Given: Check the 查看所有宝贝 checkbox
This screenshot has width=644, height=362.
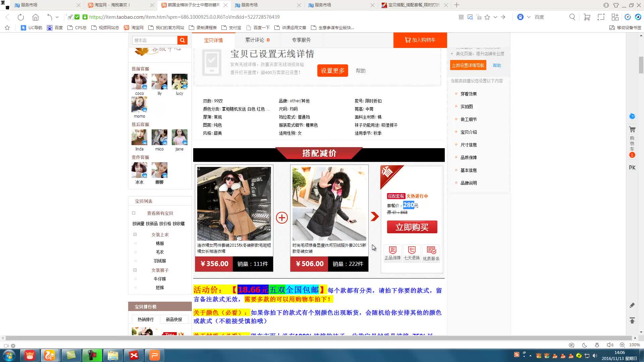Looking at the screenshot, I should click(x=134, y=213).
